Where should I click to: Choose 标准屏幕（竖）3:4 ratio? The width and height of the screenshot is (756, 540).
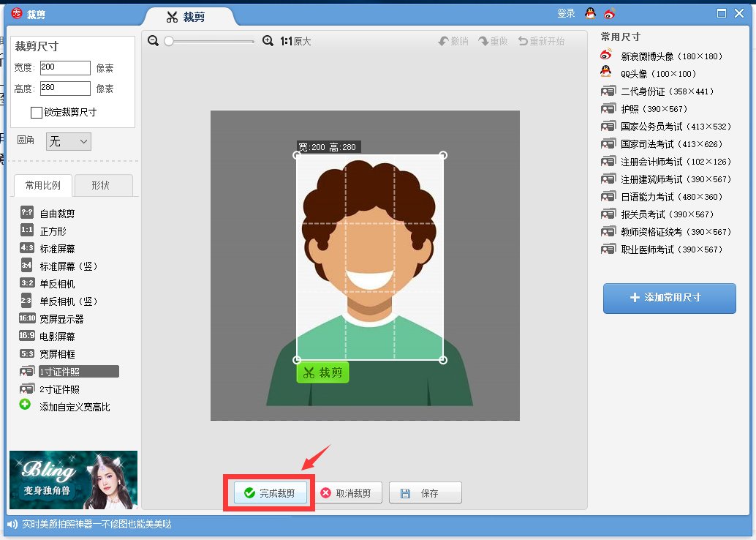[x=58, y=266]
